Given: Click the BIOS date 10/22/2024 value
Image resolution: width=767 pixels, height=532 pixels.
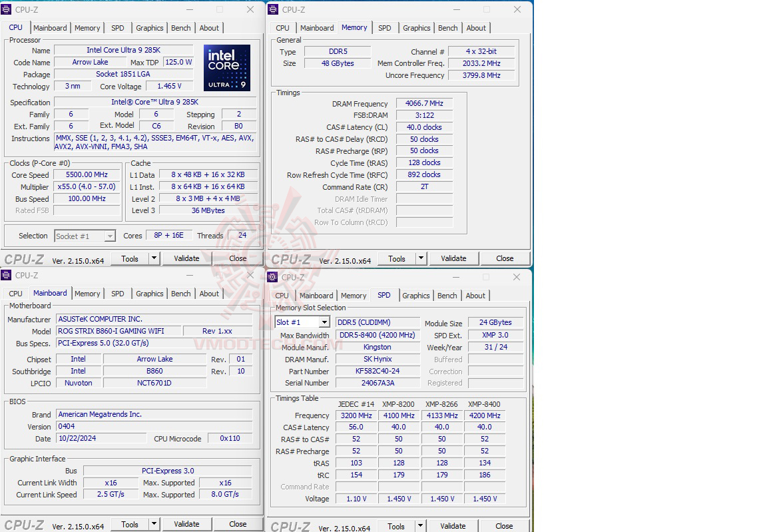Looking at the screenshot, I should (x=101, y=438).
